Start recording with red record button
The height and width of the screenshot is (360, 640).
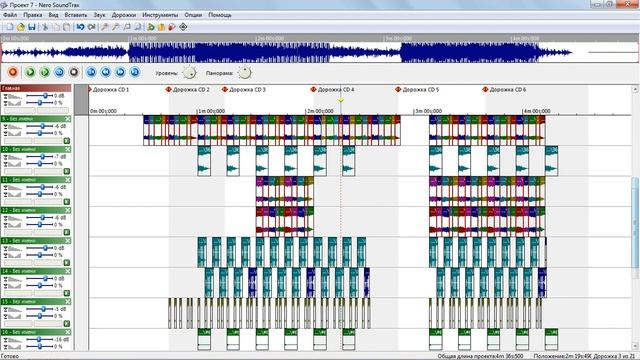click(13, 72)
